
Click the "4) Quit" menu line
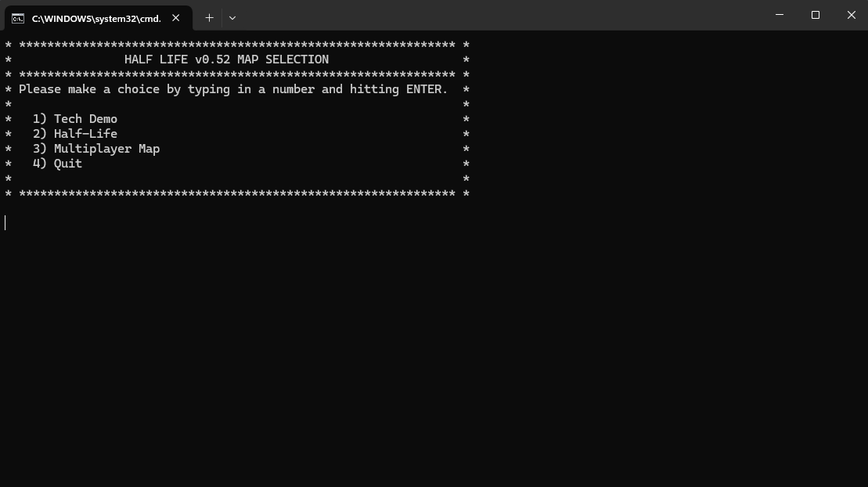tap(57, 164)
